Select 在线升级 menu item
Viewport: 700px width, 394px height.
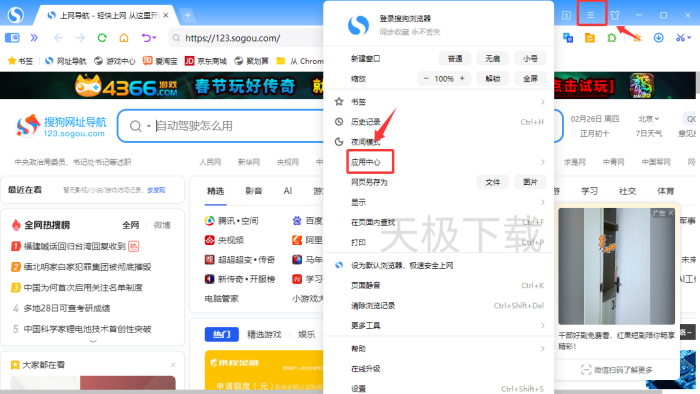438,369
